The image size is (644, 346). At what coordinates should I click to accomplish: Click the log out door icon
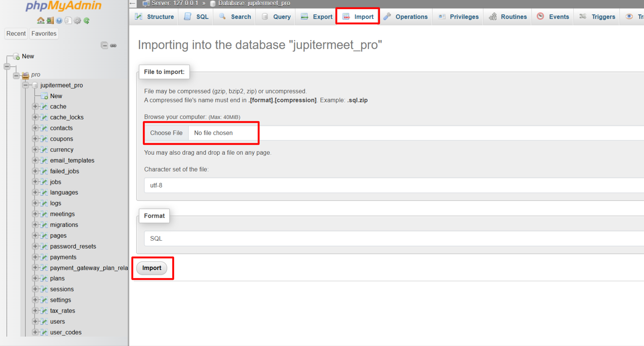(x=50, y=20)
